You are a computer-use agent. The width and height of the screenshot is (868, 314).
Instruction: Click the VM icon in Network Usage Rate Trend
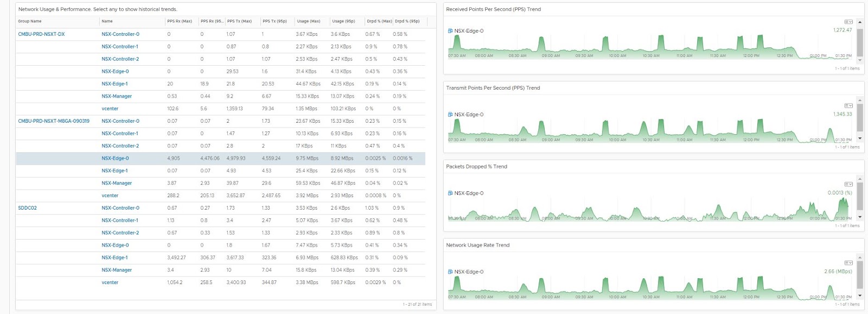[450, 272]
